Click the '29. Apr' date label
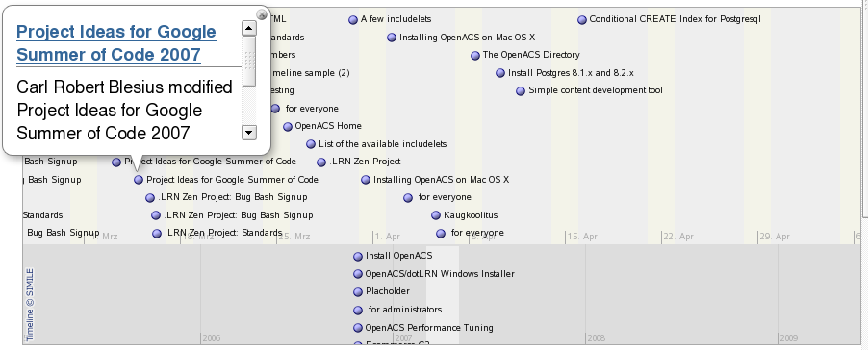The width and height of the screenshot is (868, 350). [775, 237]
